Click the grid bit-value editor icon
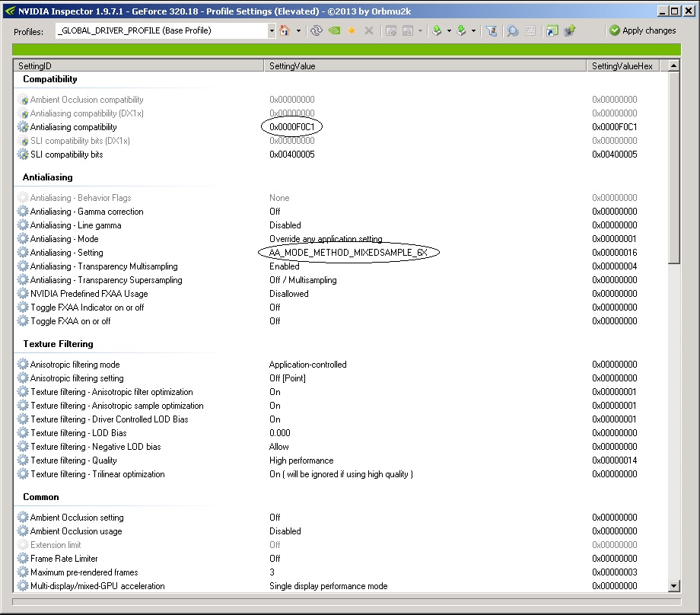The image size is (700, 615). (x=530, y=30)
